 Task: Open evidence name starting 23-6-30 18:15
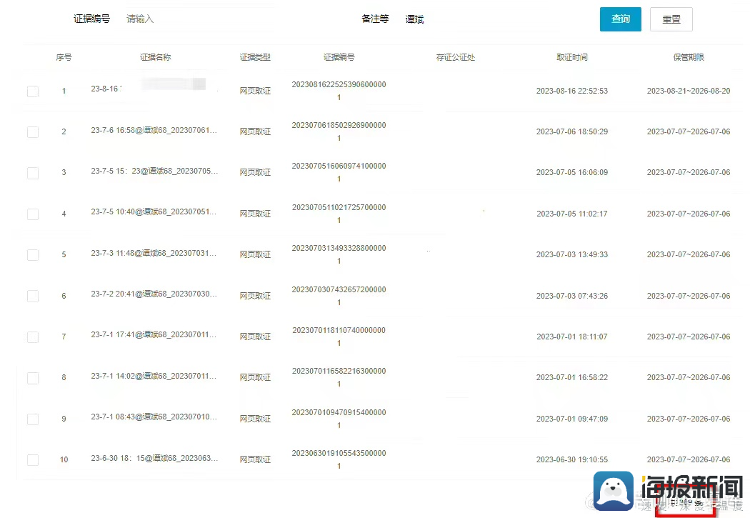[x=154, y=458]
